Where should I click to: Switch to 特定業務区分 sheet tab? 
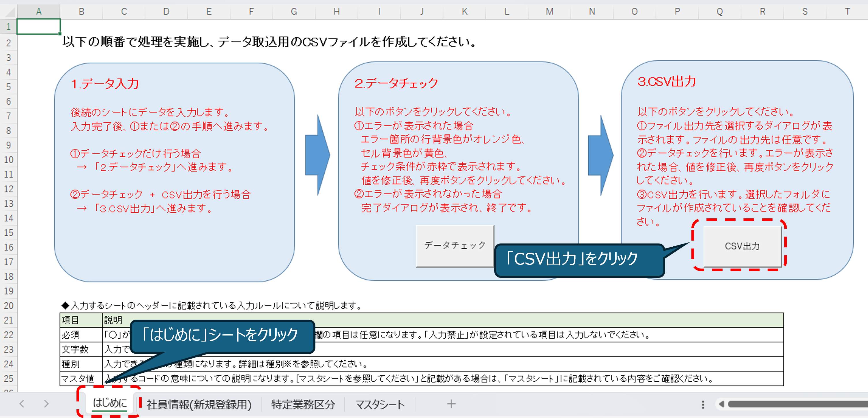tap(303, 404)
